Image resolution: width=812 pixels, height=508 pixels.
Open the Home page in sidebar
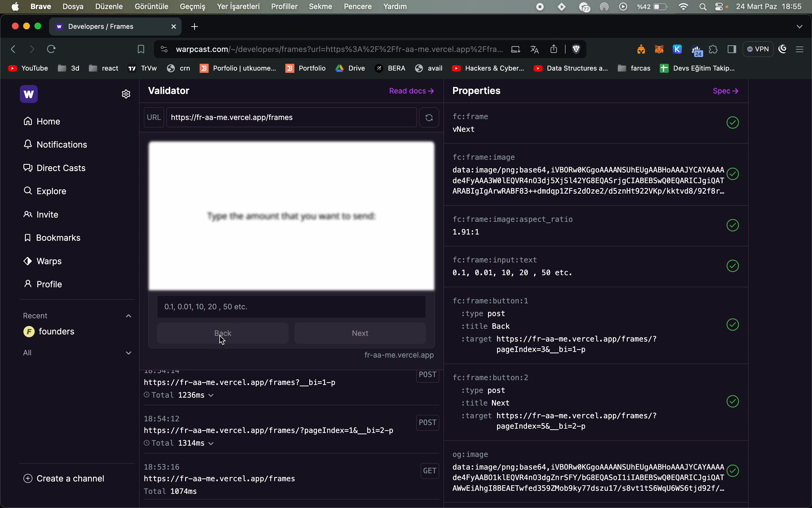pyautogui.click(x=42, y=121)
